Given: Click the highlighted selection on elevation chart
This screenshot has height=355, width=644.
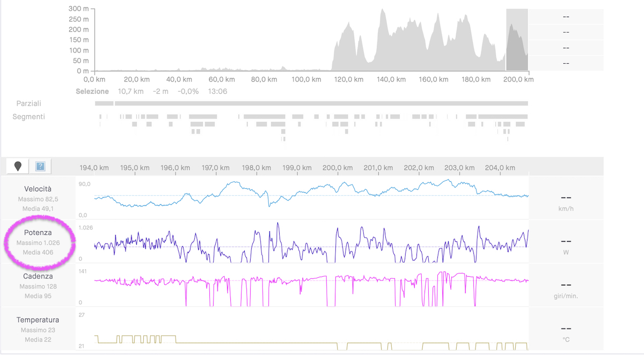Looking at the screenshot, I should pos(517,40).
